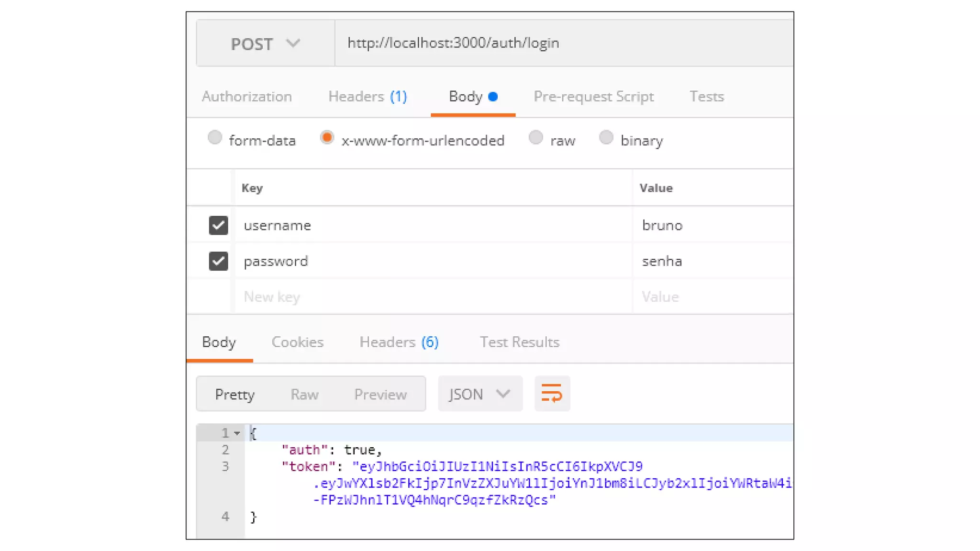Switch to the Tests tab
980x551 pixels.
click(706, 97)
